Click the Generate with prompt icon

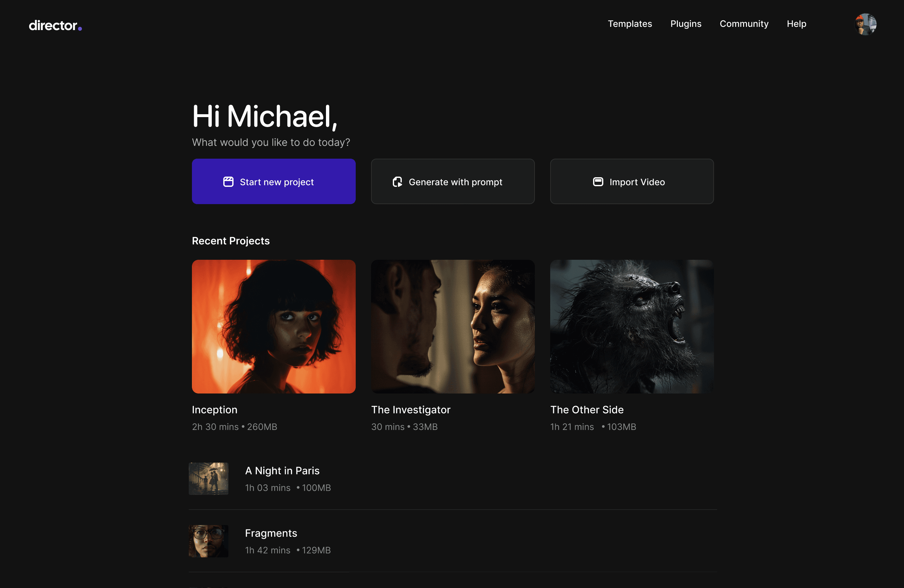[x=397, y=182]
